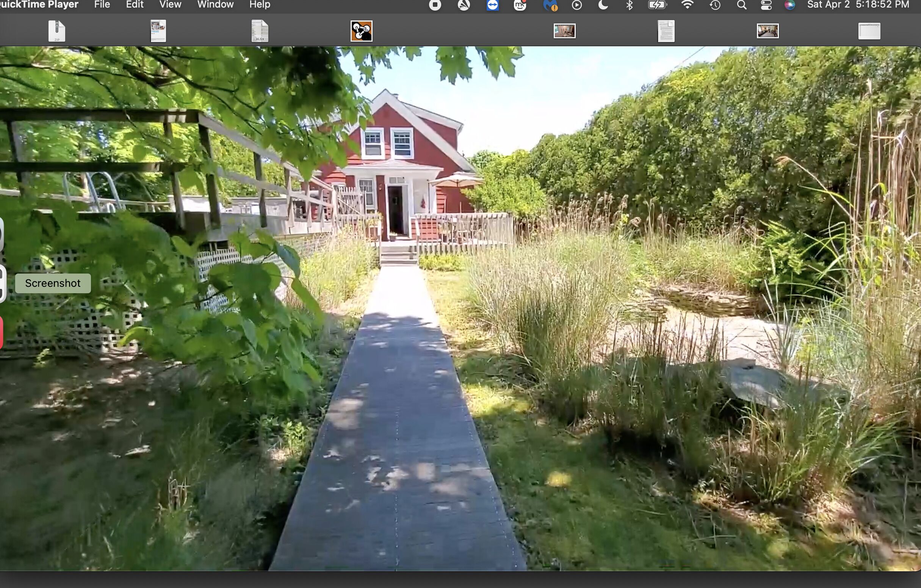921x588 pixels.
Task: Open Spotlight search magnifier icon
Action: [742, 5]
